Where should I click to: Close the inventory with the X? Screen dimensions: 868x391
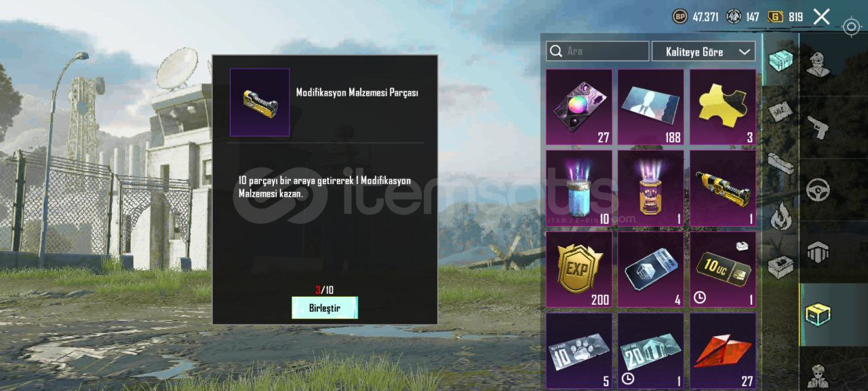pyautogui.click(x=821, y=17)
